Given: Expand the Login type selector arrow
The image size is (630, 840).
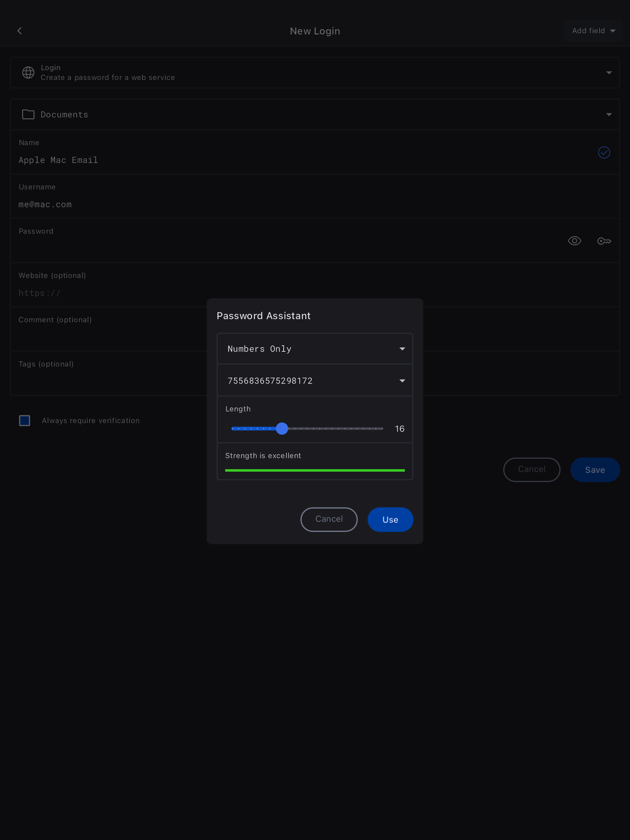Looking at the screenshot, I should click(609, 73).
